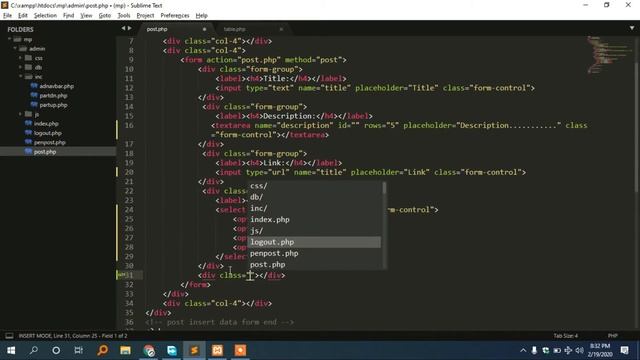Screen dimensions: 640x360
Task: Expand the js folder
Action: tap(20, 114)
